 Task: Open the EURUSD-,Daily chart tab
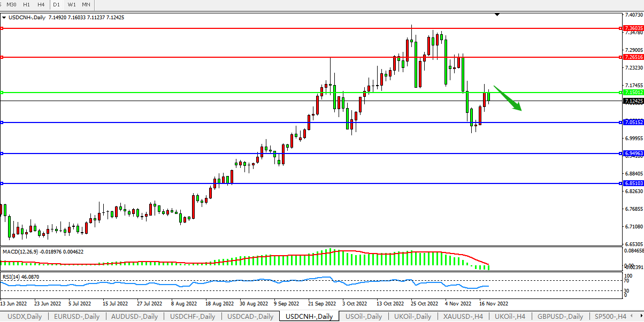tap(76, 317)
